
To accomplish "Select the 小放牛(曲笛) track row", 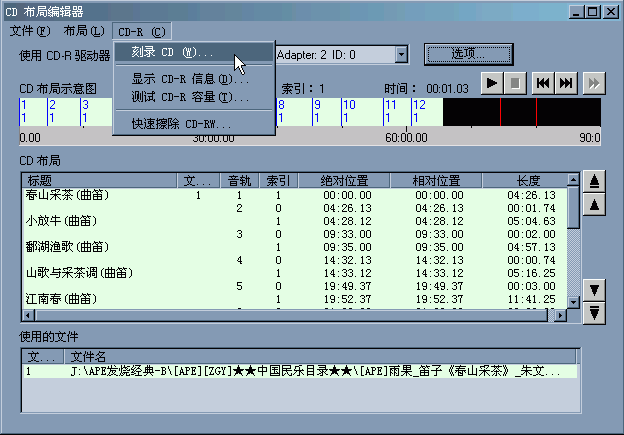I will [60, 220].
